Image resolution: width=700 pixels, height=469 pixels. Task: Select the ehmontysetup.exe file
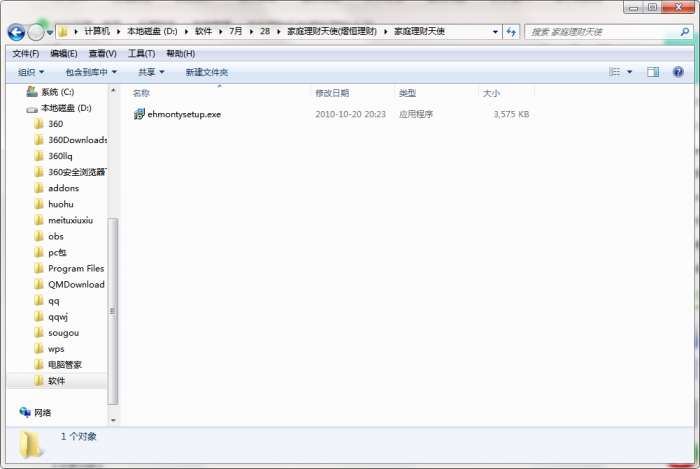coord(184,114)
